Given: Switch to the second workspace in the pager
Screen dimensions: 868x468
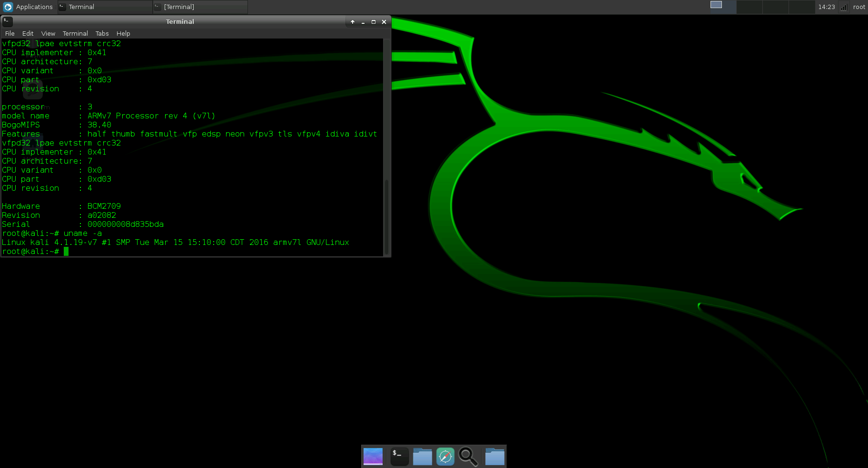Looking at the screenshot, I should point(750,7).
